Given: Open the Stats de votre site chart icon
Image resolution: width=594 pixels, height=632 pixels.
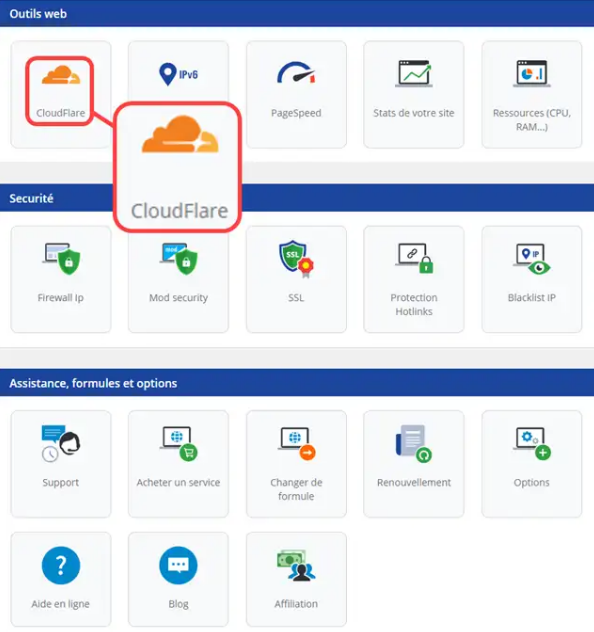Looking at the screenshot, I should pos(414,73).
